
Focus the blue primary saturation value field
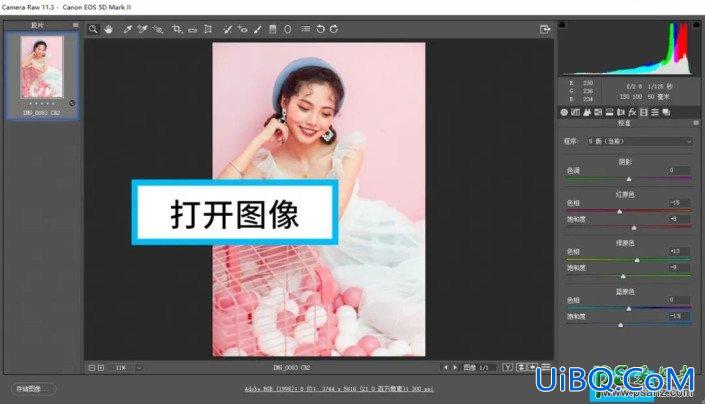pyautogui.click(x=678, y=316)
